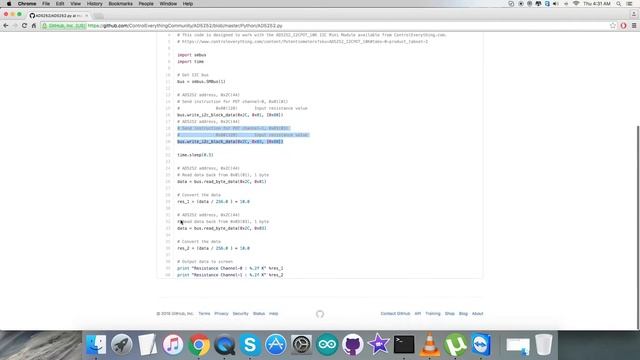Open the People menu
The image size is (640, 360).
(146, 4)
